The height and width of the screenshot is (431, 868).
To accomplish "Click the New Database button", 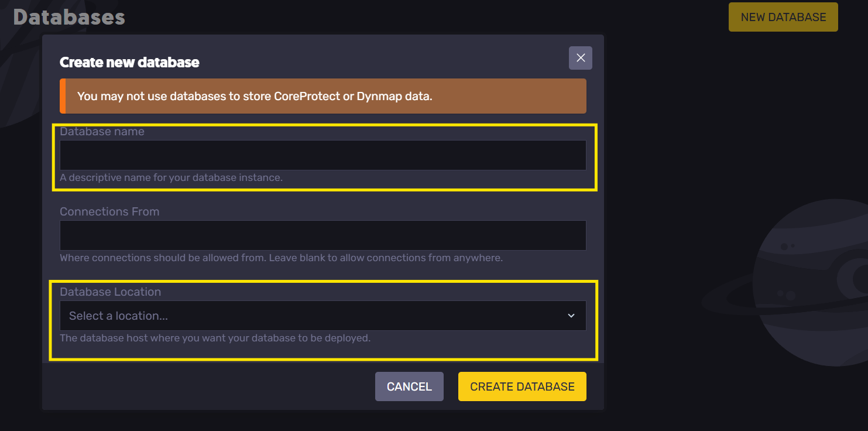I will [783, 17].
